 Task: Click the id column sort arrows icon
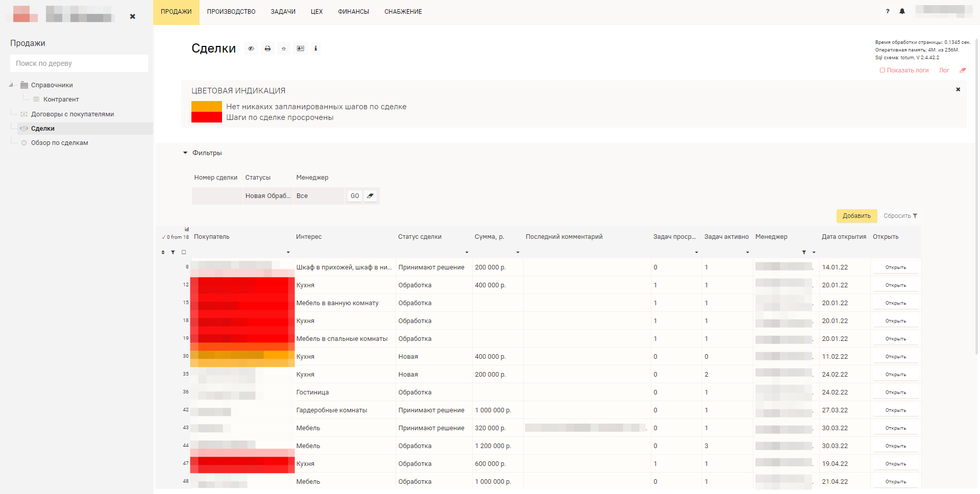click(x=163, y=252)
